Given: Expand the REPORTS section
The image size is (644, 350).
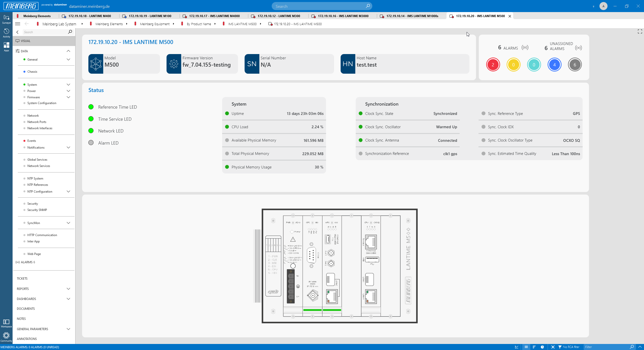Looking at the screenshot, I should (68, 289).
